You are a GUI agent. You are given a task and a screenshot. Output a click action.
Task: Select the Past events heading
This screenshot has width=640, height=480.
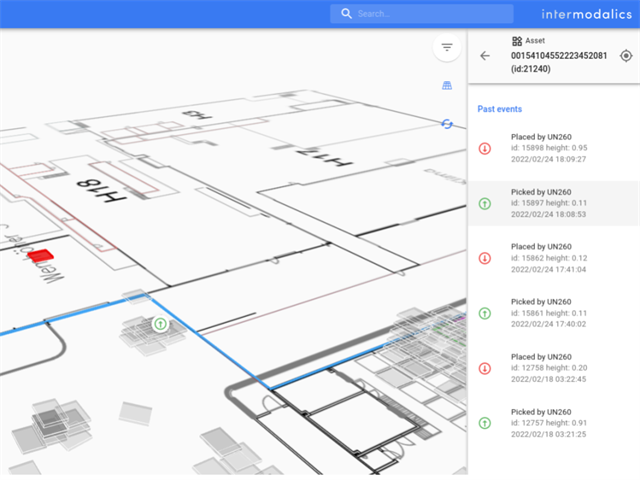pyautogui.click(x=499, y=109)
